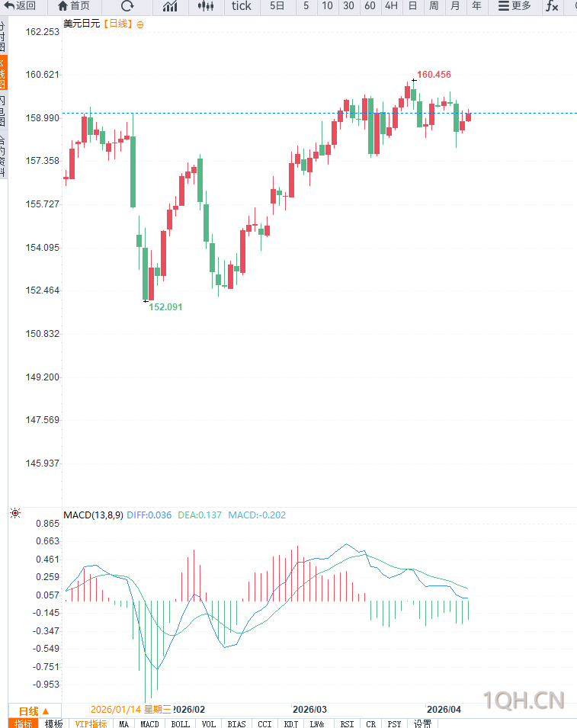Click the MACD(13,8,9) parameter label
The image size is (577, 728).
pos(93,515)
